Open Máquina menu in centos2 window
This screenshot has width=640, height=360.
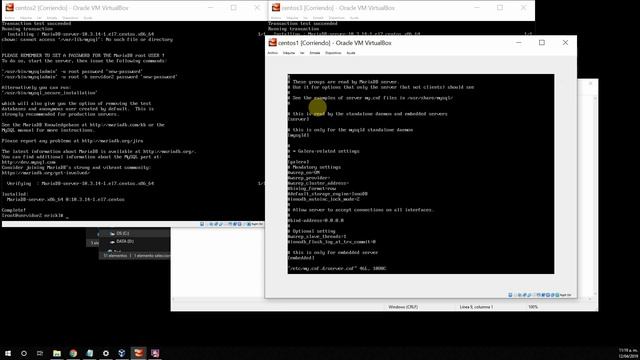pyautogui.click(x=26, y=18)
